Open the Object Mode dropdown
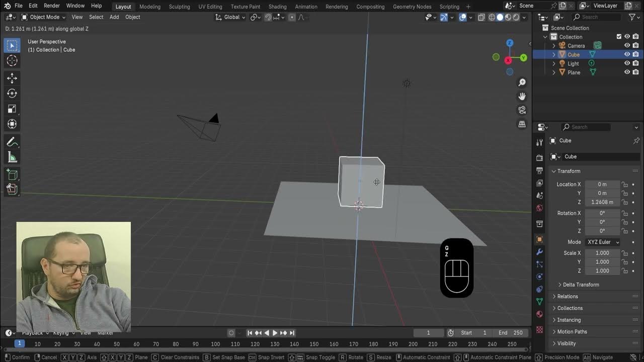 43,17
